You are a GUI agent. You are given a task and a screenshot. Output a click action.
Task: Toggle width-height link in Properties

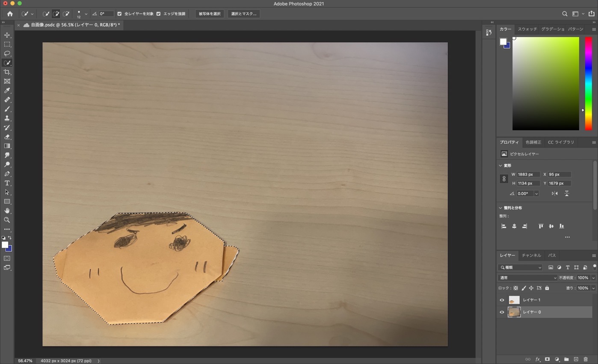(x=504, y=179)
